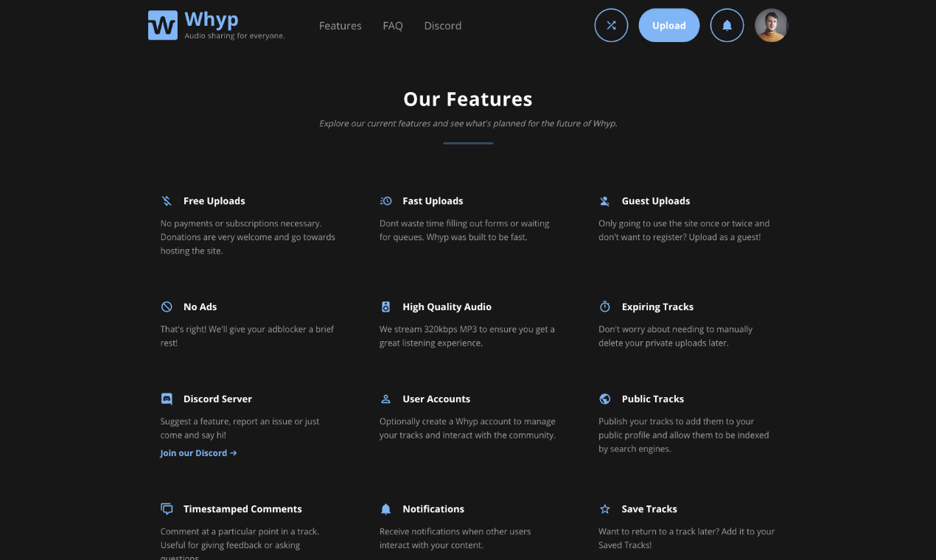The height and width of the screenshot is (560, 936).
Task: Click the Discord Server chat icon
Action: (x=167, y=399)
